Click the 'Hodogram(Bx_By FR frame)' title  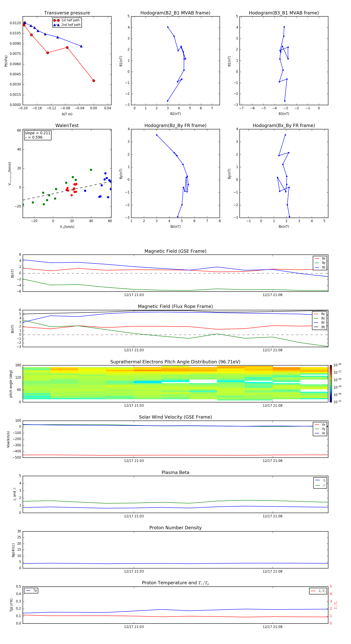(284, 125)
